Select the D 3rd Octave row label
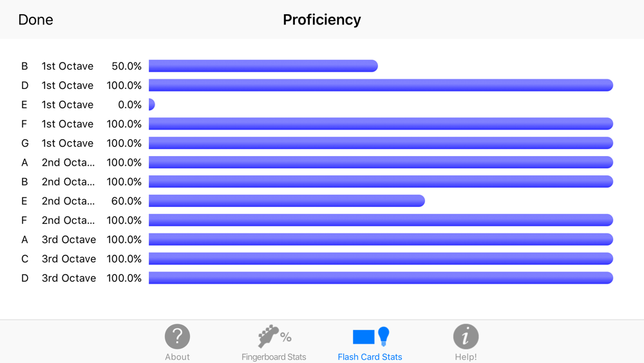 click(59, 278)
